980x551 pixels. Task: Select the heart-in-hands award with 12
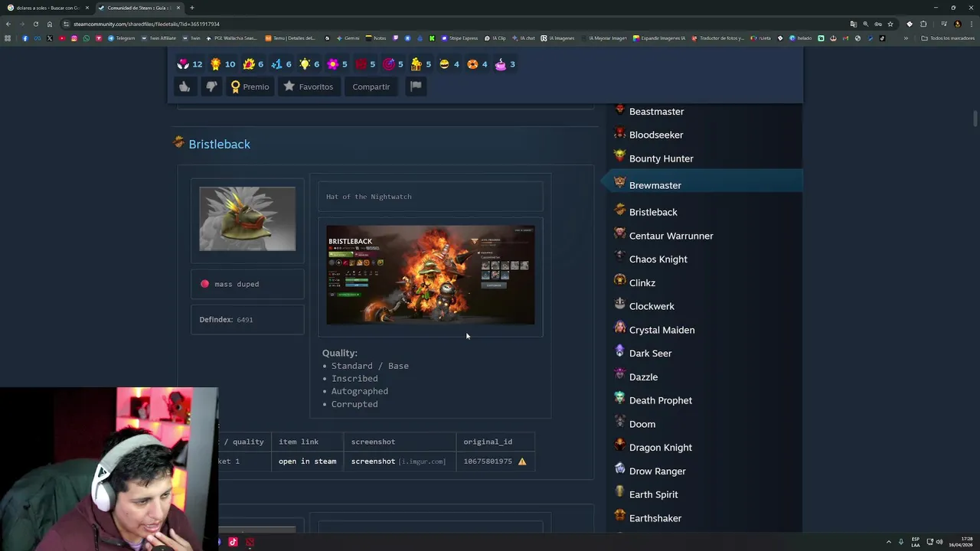click(190, 64)
